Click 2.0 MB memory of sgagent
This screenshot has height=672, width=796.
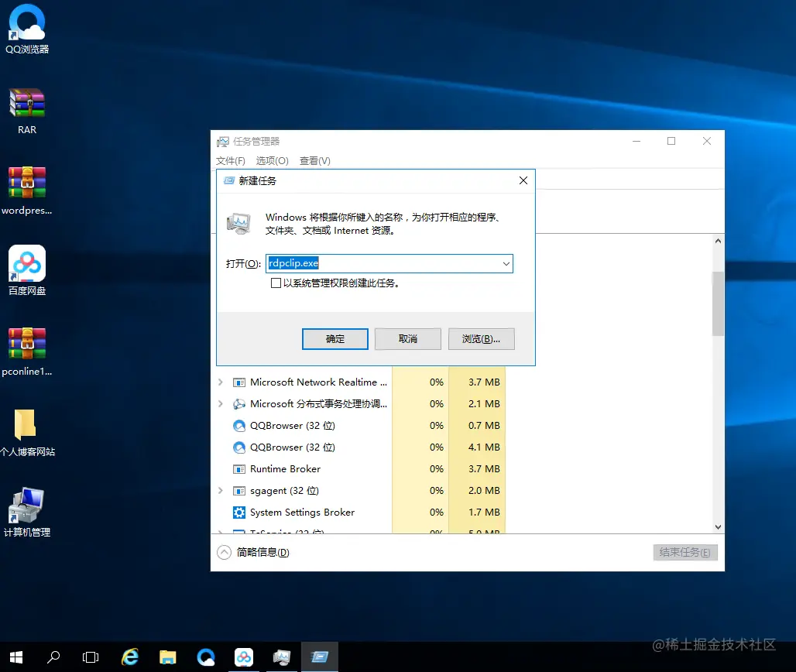484,491
